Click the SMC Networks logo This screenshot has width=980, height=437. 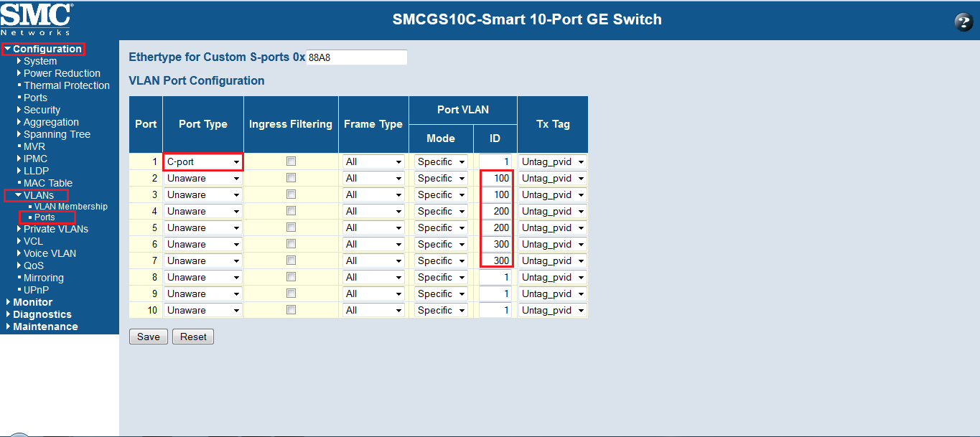tap(37, 19)
